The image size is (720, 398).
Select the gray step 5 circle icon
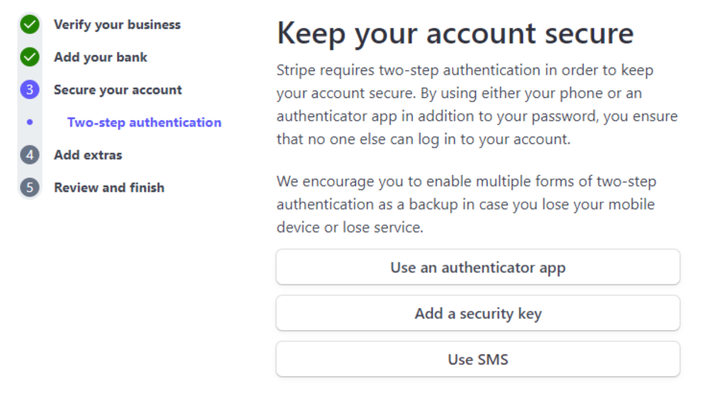coord(30,187)
